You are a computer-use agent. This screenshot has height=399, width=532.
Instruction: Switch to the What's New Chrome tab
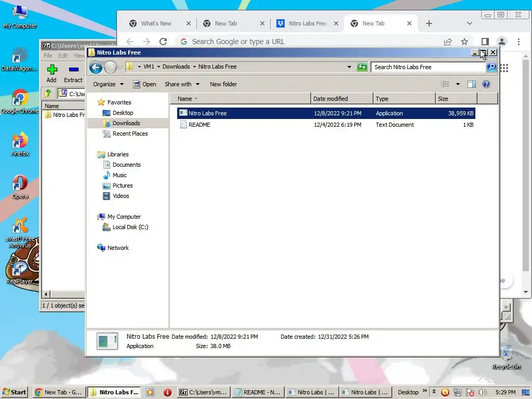[156, 23]
